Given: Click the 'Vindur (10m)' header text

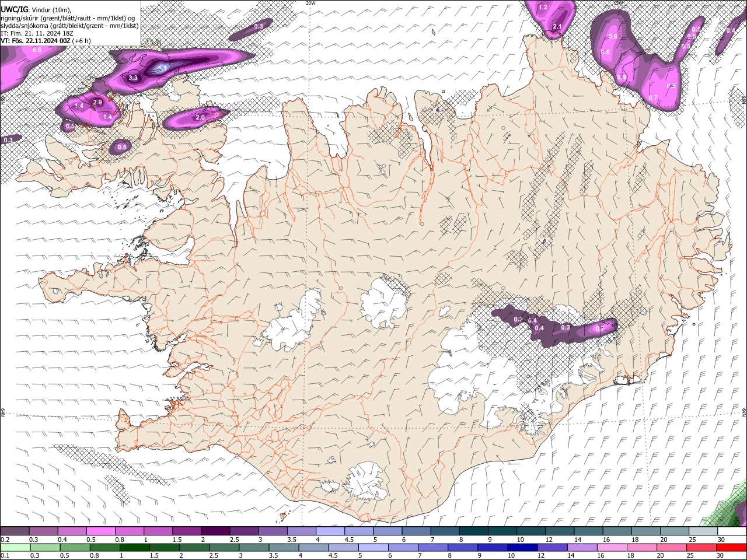Looking at the screenshot, I should pyautogui.click(x=51, y=9).
